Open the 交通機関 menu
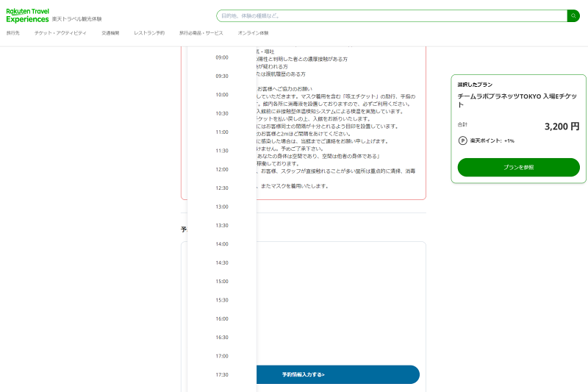Screen dimensions: 588x392 coord(110,33)
